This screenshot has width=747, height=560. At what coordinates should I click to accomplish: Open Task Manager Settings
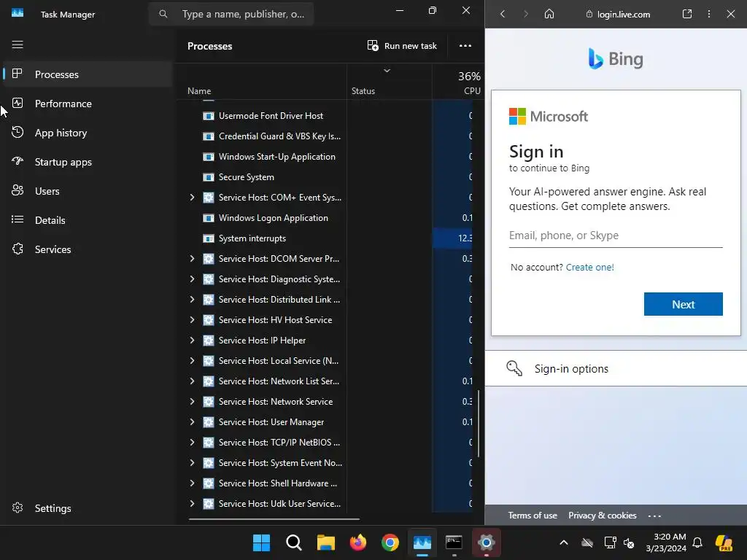click(88, 508)
